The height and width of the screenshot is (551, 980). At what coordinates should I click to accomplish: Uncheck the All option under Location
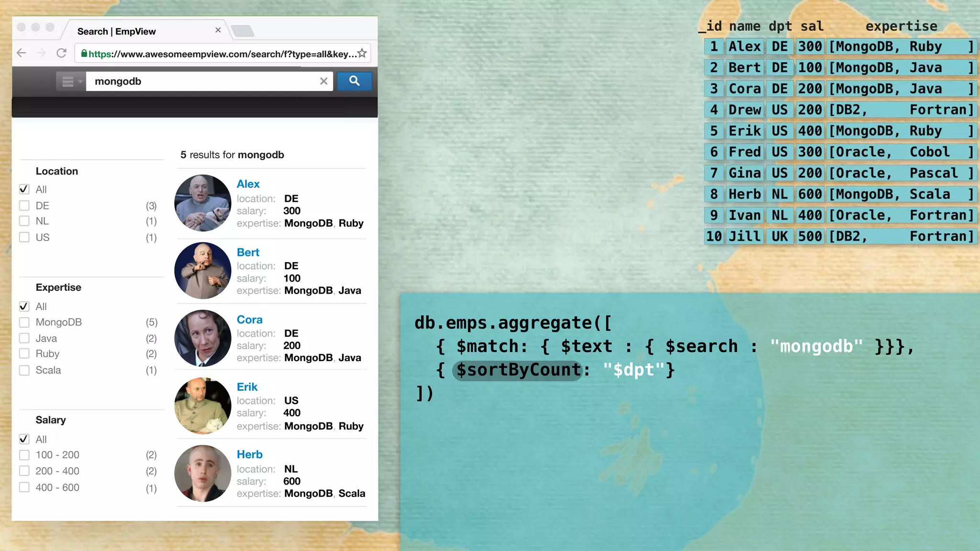click(x=24, y=189)
